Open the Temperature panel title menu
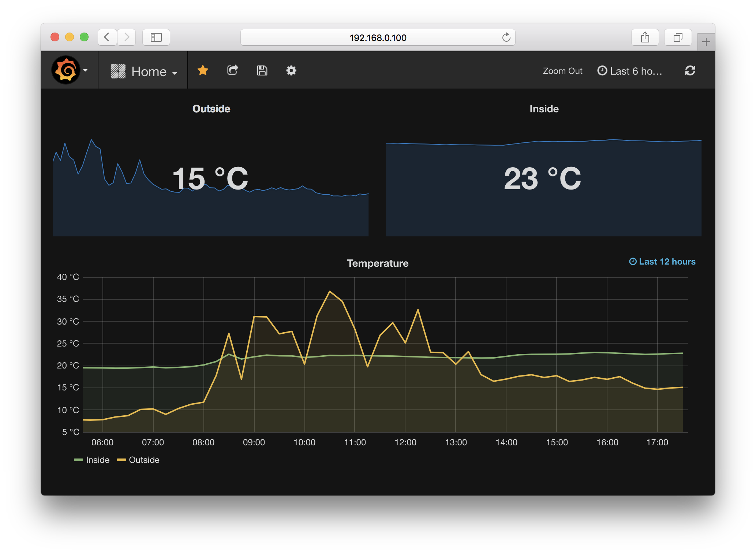This screenshot has height=554, width=756. [x=378, y=263]
